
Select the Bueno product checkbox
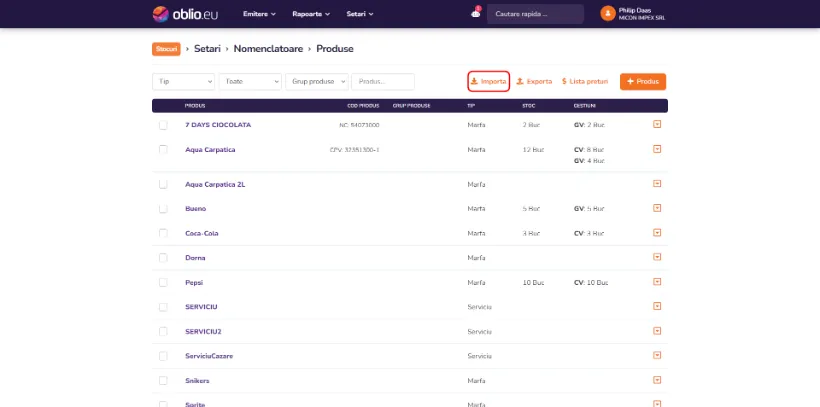[x=163, y=209]
